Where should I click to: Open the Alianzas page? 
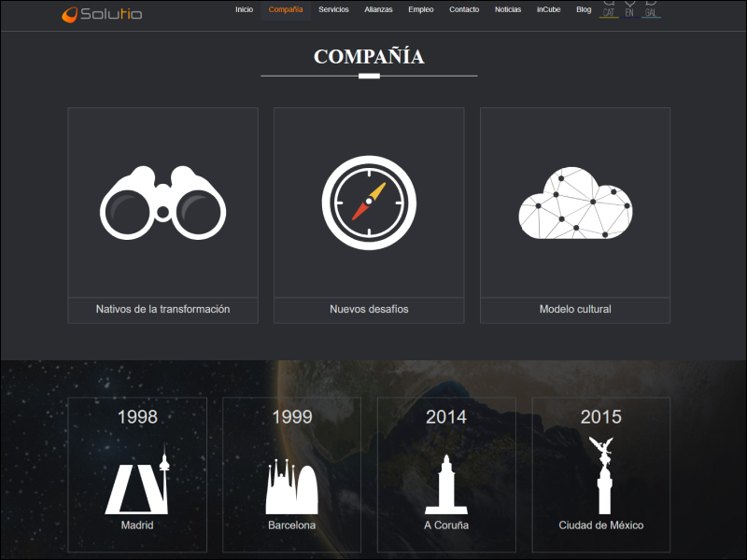[378, 9]
